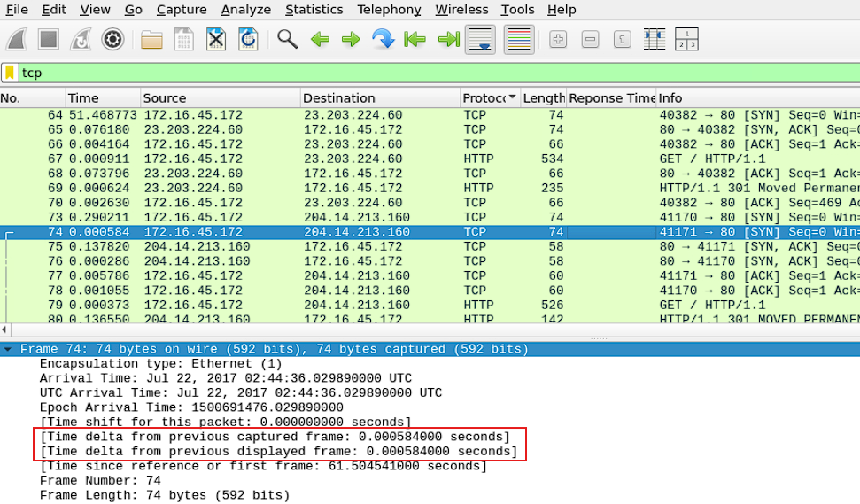
Task: Stop the running capture
Action: pyautogui.click(x=48, y=40)
